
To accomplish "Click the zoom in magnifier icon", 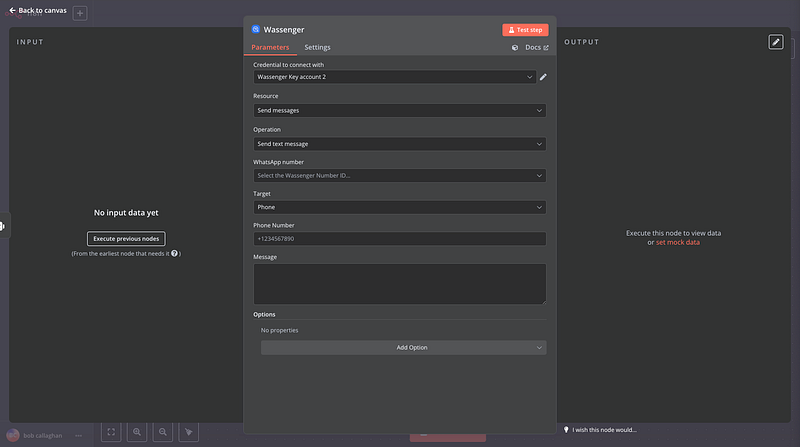I will (137, 432).
